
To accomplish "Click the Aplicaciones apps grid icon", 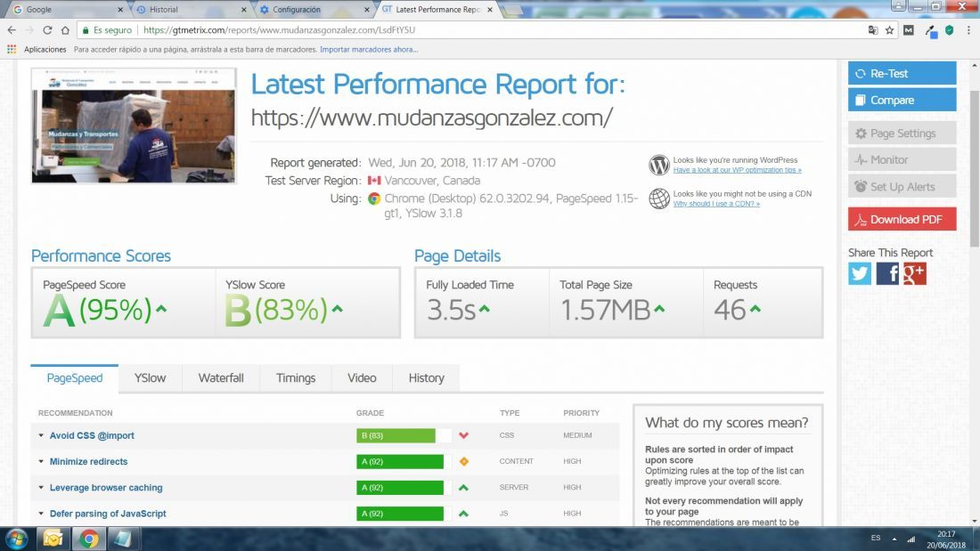I will (12, 49).
